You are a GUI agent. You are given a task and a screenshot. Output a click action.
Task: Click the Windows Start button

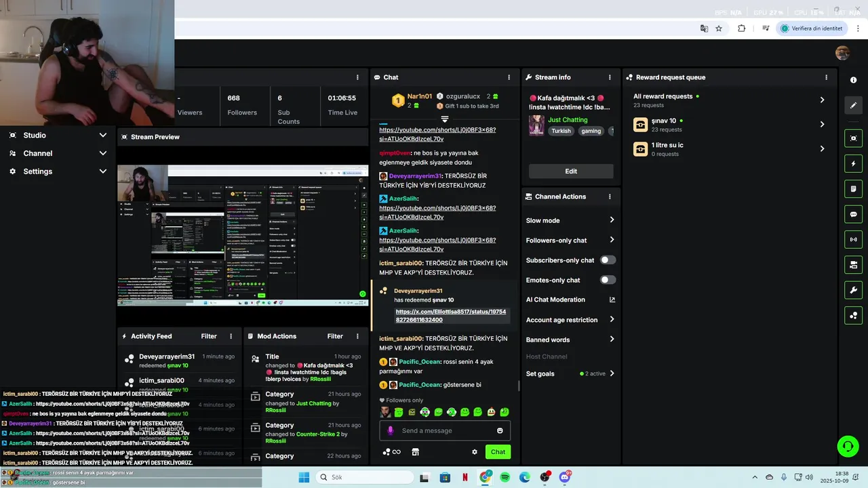[x=304, y=477]
